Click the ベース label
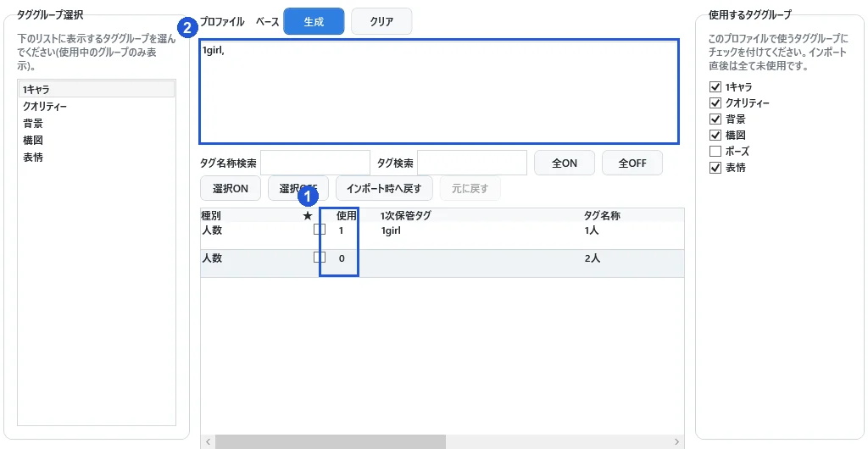868x449 pixels. pyautogui.click(x=267, y=22)
